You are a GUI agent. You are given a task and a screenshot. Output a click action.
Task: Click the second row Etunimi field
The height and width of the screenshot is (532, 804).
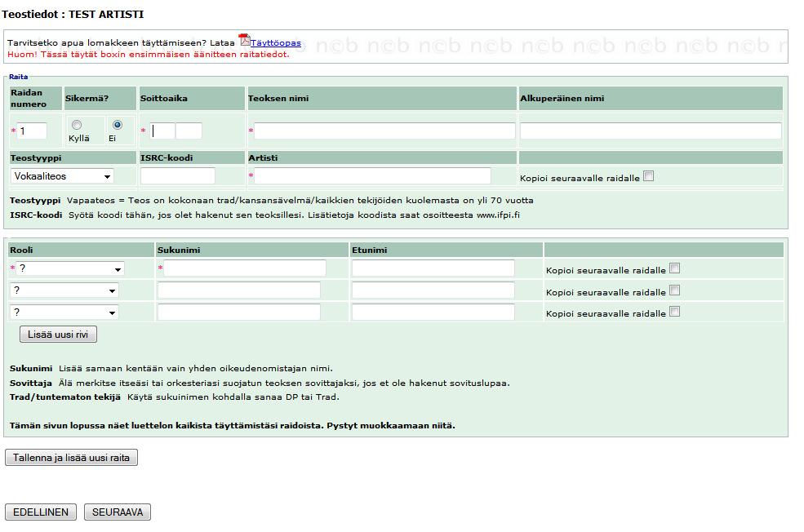[x=433, y=290]
